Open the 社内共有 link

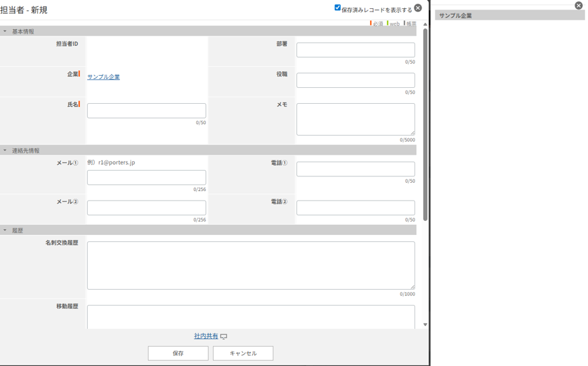(206, 336)
